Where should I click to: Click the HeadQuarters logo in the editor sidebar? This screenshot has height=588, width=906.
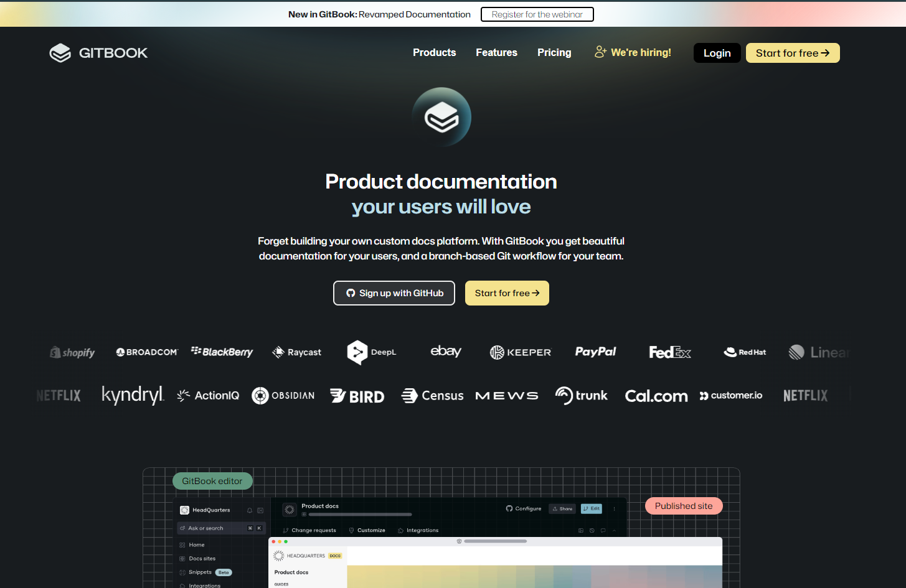pos(184,510)
